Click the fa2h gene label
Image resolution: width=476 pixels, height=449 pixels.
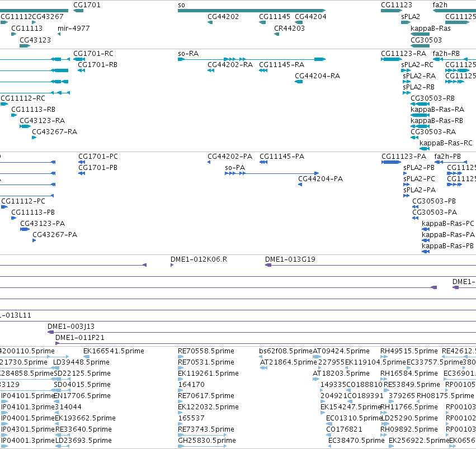pos(440,5)
